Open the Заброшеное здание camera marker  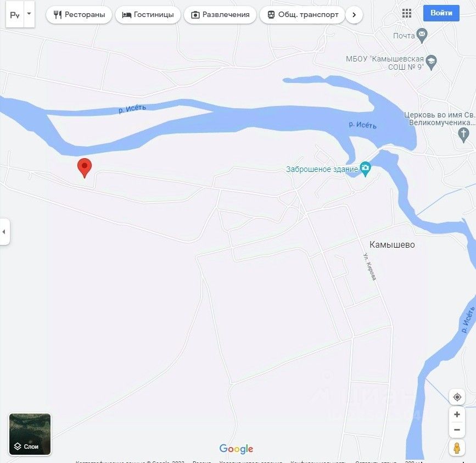click(365, 169)
